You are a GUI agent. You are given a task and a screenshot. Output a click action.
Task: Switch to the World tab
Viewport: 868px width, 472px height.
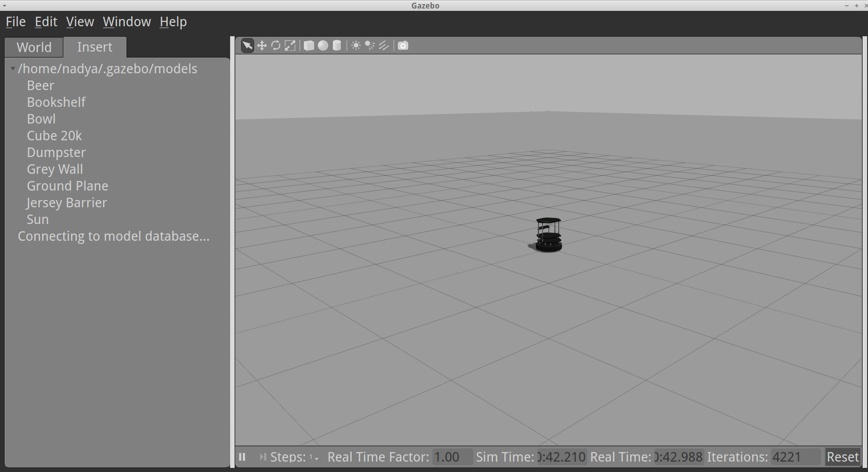(34, 47)
